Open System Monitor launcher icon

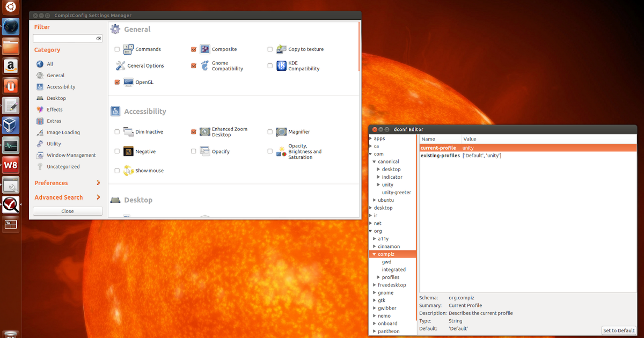coord(11,145)
